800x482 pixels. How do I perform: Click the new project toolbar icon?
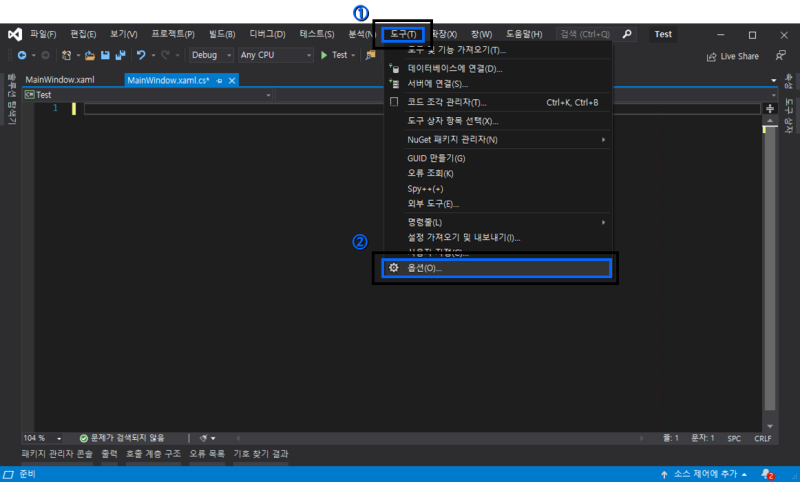(x=66, y=55)
